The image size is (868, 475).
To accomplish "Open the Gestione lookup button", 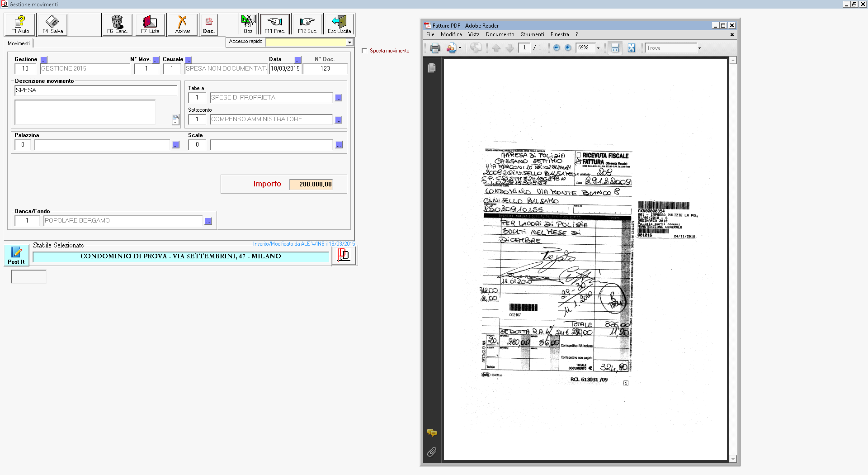I will (44, 60).
